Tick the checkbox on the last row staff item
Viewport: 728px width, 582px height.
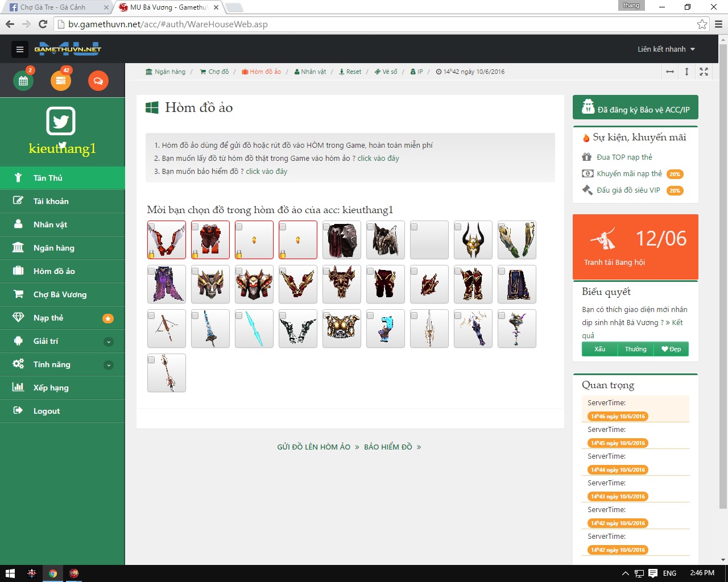[152, 360]
